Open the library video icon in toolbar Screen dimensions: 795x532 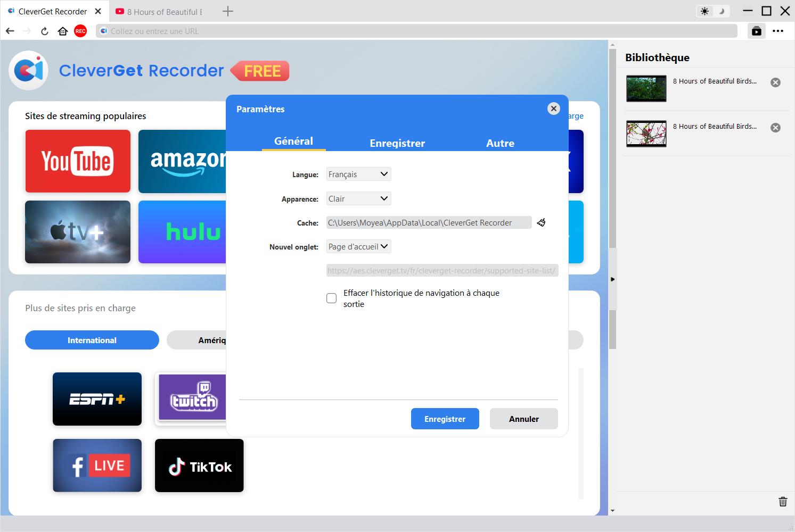click(x=757, y=31)
